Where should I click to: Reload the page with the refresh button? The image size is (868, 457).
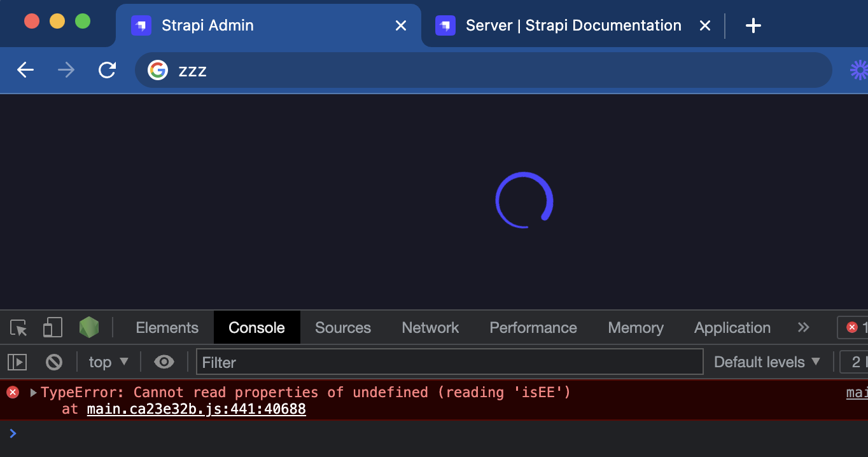click(106, 70)
